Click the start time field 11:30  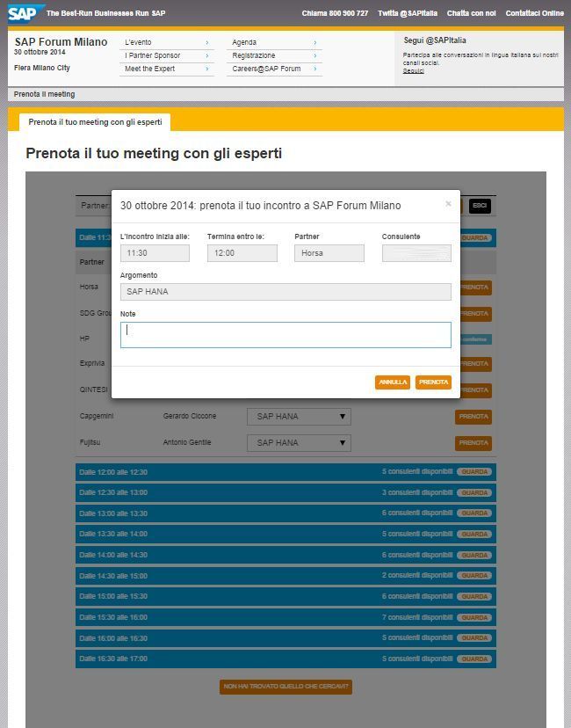tap(155, 253)
